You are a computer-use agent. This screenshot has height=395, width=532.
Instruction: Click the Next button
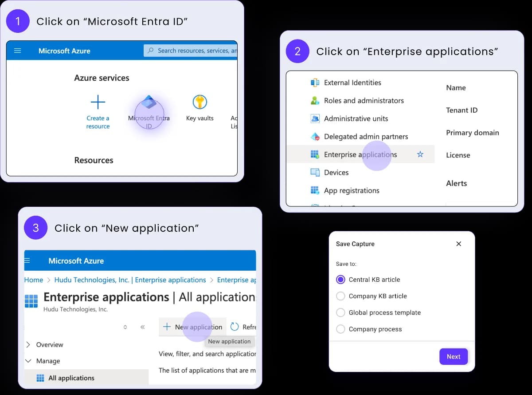454,356
